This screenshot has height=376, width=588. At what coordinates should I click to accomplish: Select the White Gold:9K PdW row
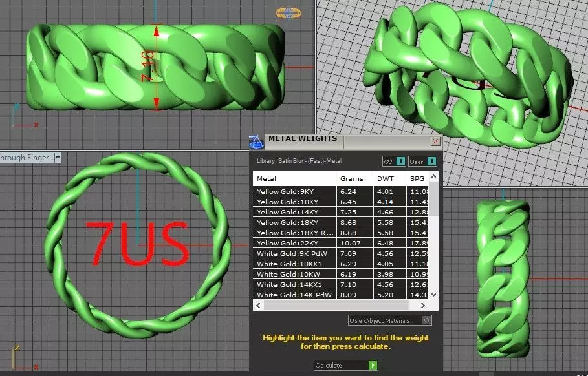pyautogui.click(x=340, y=253)
